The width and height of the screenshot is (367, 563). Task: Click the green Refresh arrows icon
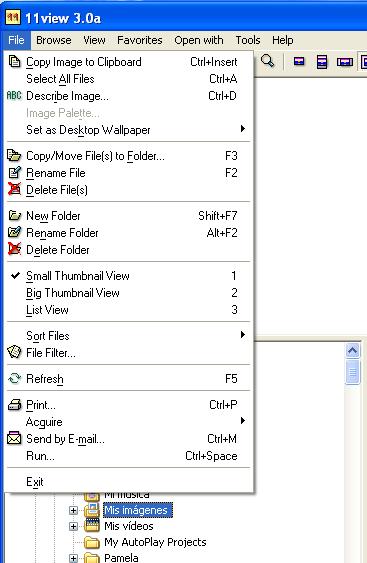[14, 378]
